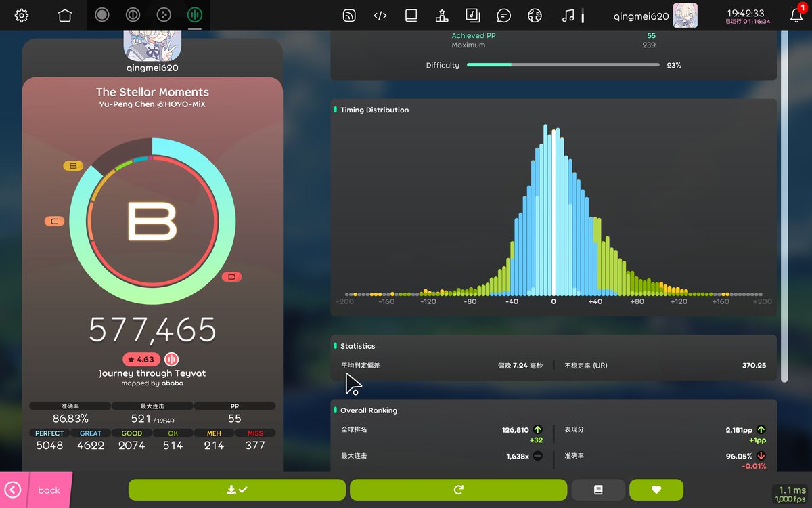Click the large B rank in circle

pyautogui.click(x=152, y=221)
